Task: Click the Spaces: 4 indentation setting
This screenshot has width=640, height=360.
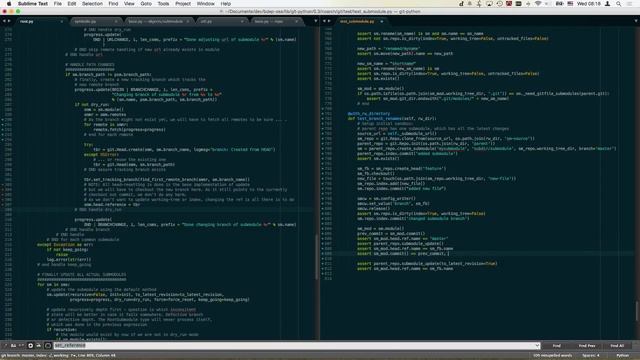Action: (591, 356)
